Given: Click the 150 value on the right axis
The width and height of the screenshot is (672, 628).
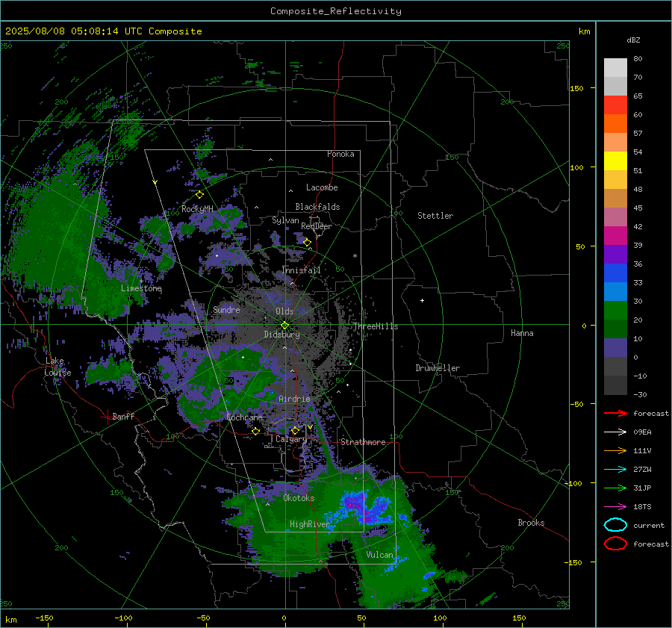Looking at the screenshot, I should click(577, 88).
